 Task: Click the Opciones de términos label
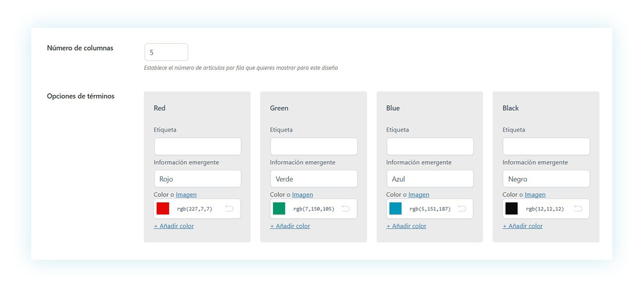(81, 96)
